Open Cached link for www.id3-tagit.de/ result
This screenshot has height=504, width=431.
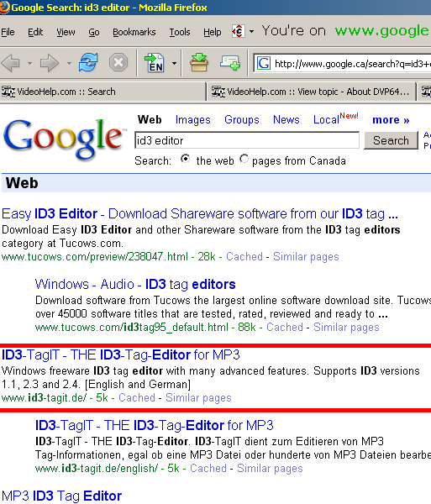[137, 398]
